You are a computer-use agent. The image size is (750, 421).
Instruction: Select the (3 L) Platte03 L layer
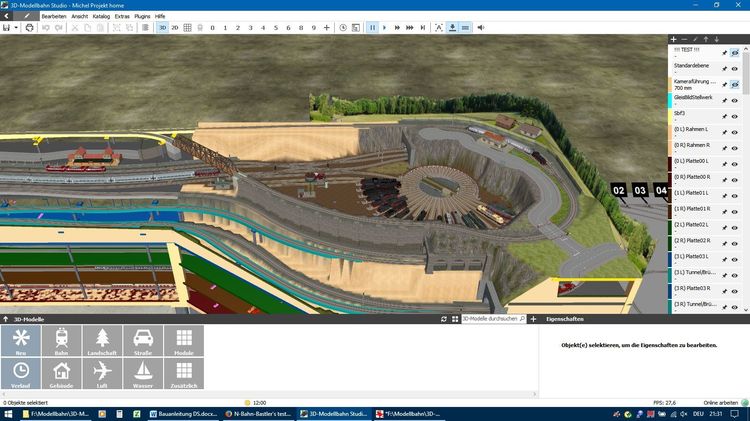tap(706, 259)
